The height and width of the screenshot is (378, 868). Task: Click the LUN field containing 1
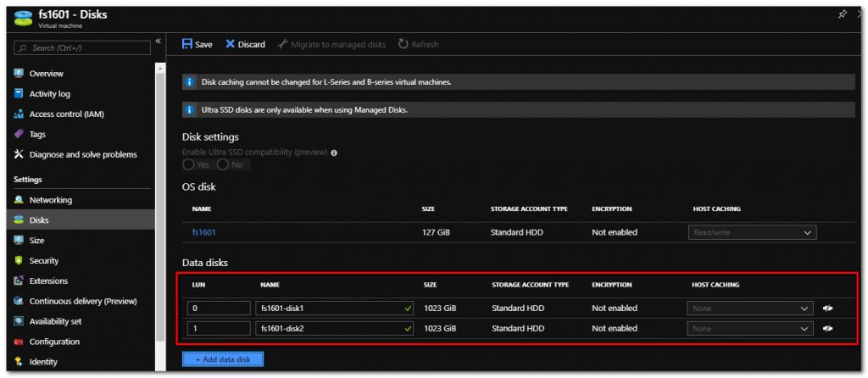(220, 329)
